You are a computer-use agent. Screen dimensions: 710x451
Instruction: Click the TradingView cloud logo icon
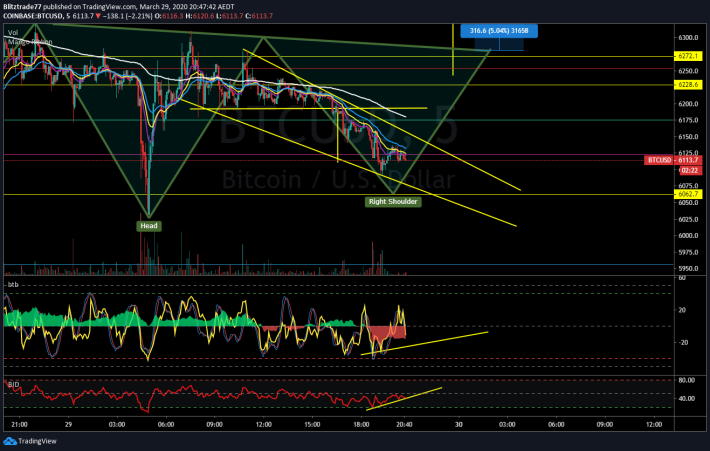(10, 441)
